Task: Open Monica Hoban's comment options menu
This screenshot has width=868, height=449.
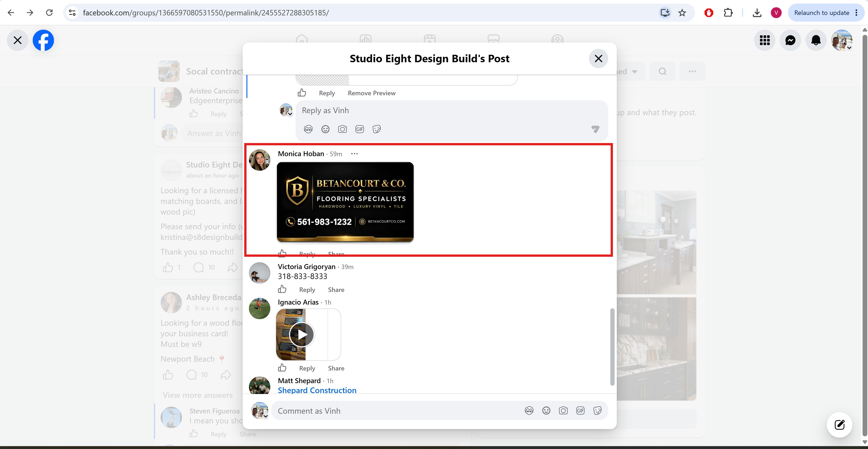Action: pos(354,154)
